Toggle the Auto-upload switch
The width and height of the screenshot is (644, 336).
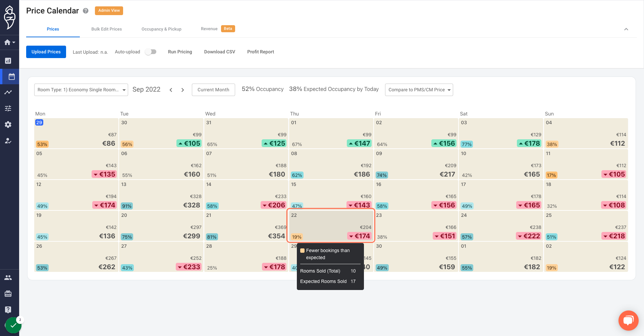pos(151,52)
